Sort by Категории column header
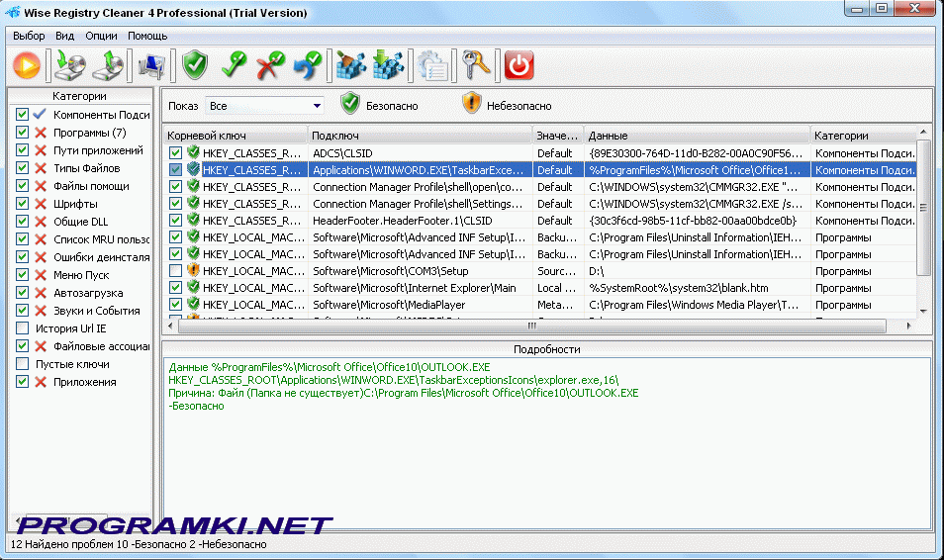This screenshot has height=560, width=944. (x=863, y=136)
